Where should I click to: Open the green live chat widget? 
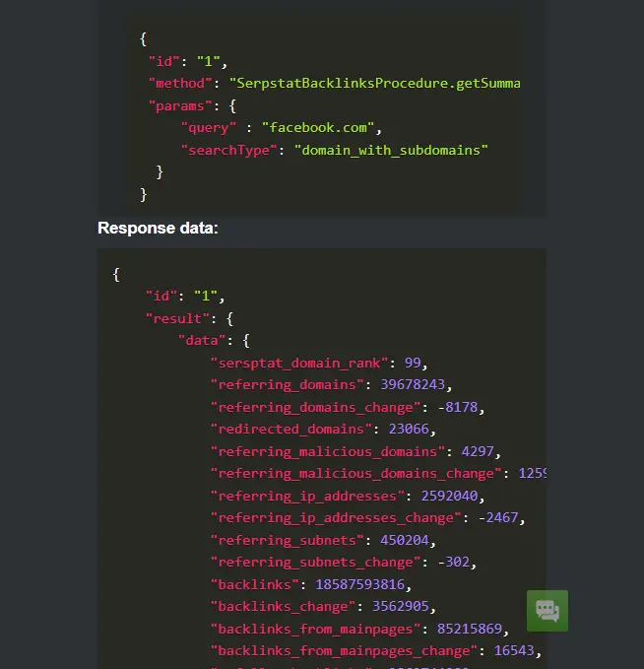(x=547, y=611)
